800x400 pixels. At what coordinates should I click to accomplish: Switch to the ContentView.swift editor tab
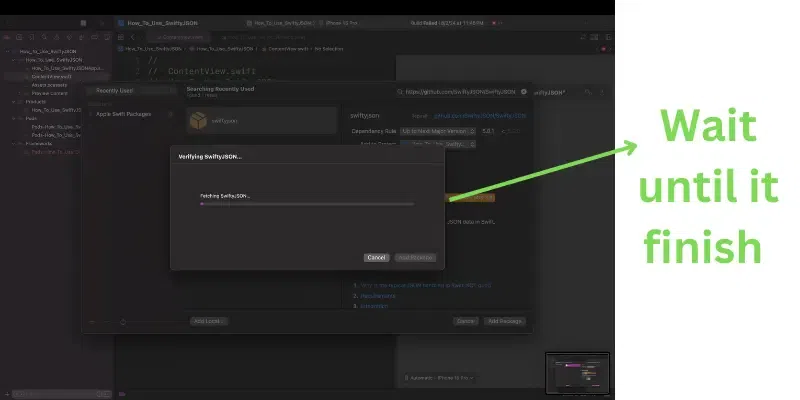[180, 37]
